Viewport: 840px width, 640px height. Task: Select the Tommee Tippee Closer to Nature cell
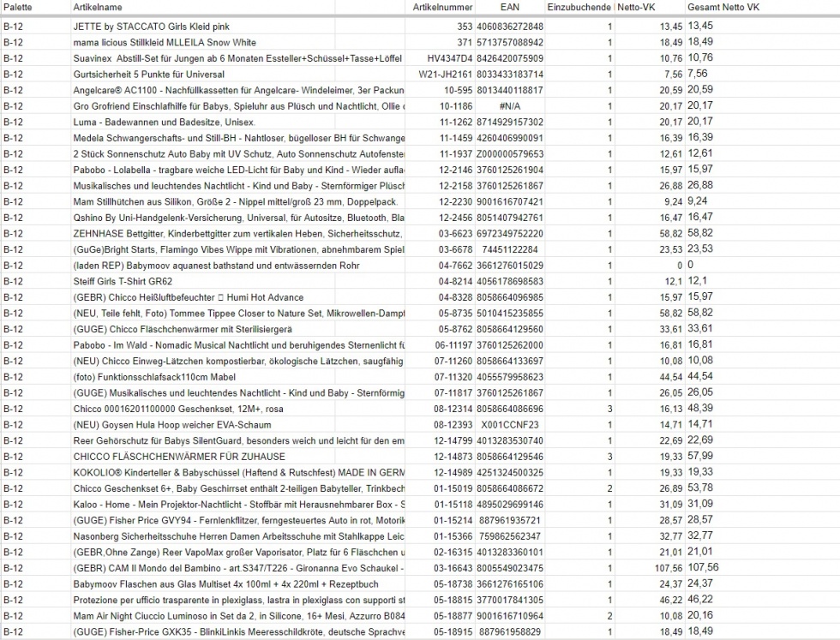pos(238,314)
